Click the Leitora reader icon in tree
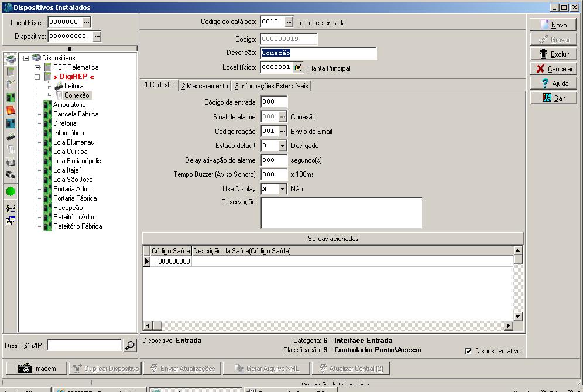This screenshot has width=583, height=392. [59, 86]
